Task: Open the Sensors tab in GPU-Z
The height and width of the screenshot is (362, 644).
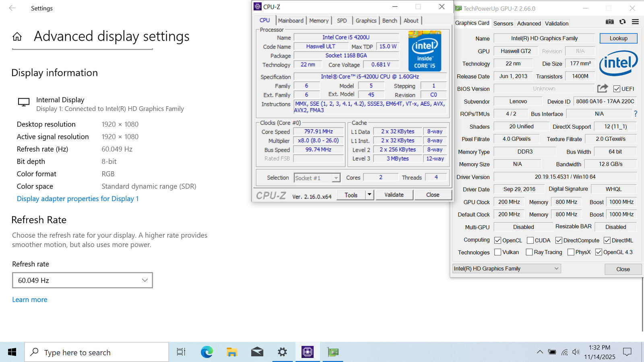Action: 503,23
